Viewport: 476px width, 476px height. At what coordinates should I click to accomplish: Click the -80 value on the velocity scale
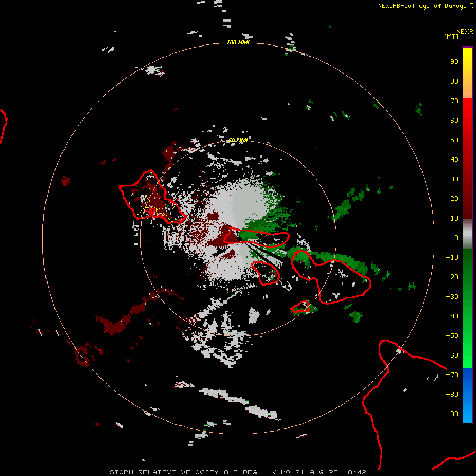(452, 395)
